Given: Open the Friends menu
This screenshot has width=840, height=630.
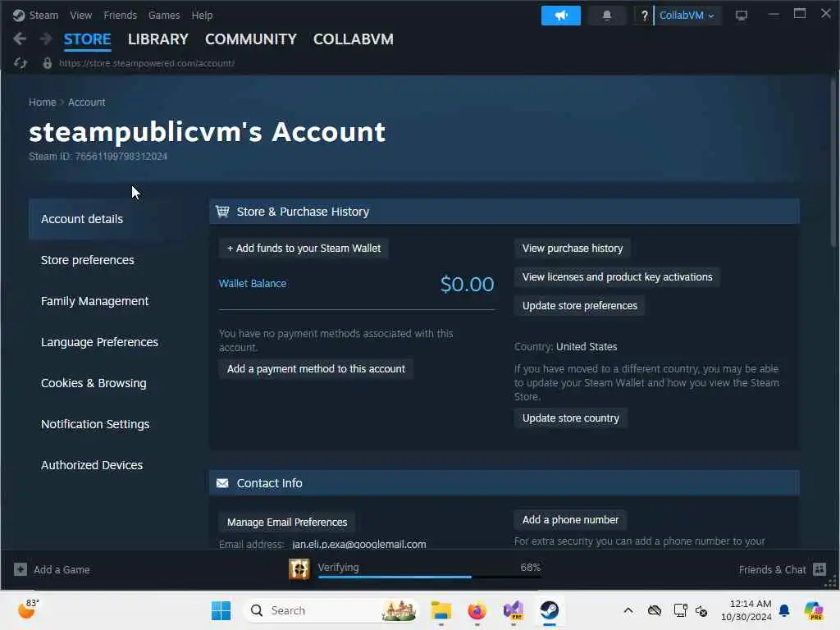Looking at the screenshot, I should click(120, 16).
